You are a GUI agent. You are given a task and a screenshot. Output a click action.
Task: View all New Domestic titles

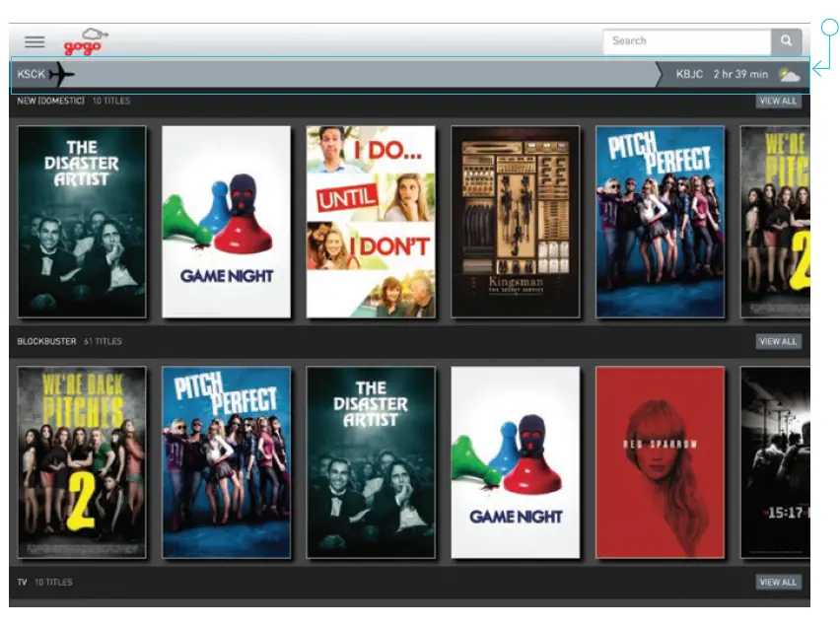click(779, 101)
